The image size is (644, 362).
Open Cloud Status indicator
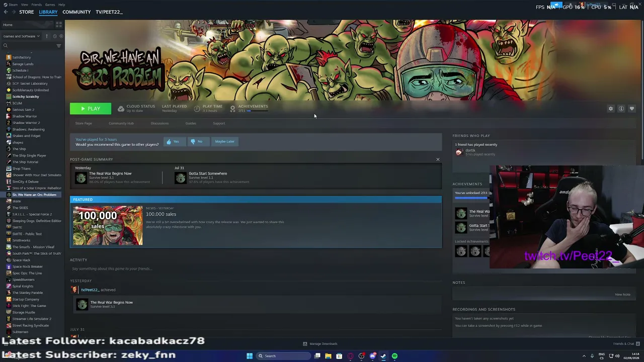tap(136, 108)
